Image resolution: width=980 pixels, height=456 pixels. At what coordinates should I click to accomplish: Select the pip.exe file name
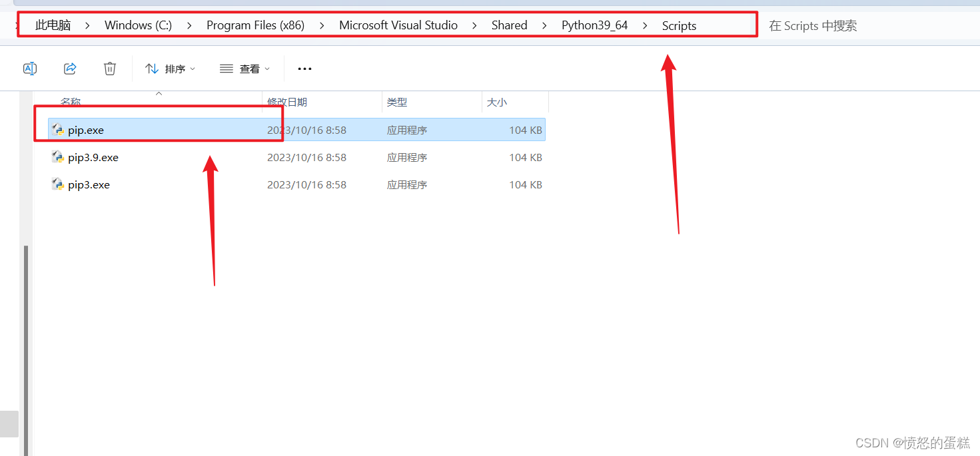[86, 130]
